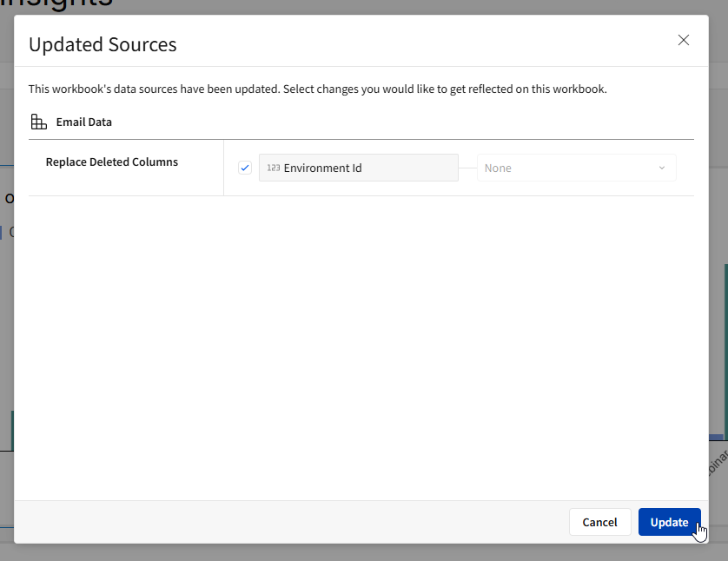
Task: Click the partially hidden checkbox at left edge
Action: [x=3, y=232]
